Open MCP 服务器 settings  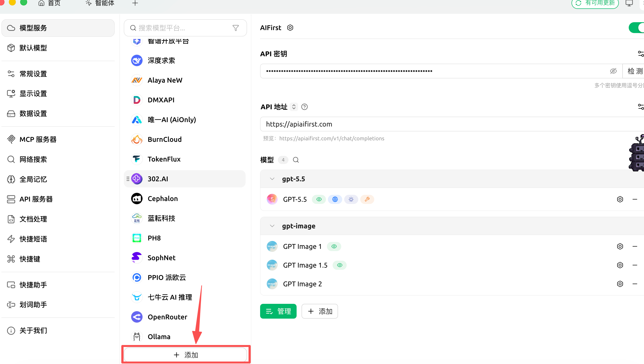(x=58, y=140)
